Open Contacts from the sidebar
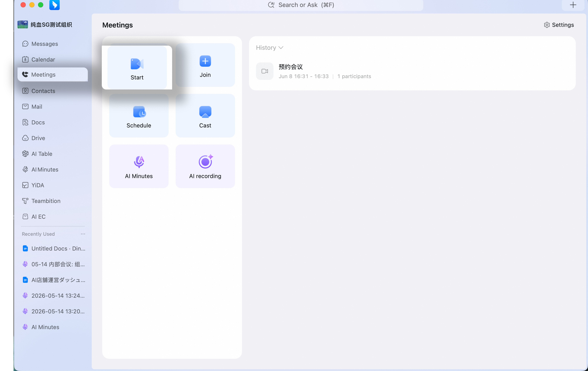The image size is (588, 371). coord(53,91)
